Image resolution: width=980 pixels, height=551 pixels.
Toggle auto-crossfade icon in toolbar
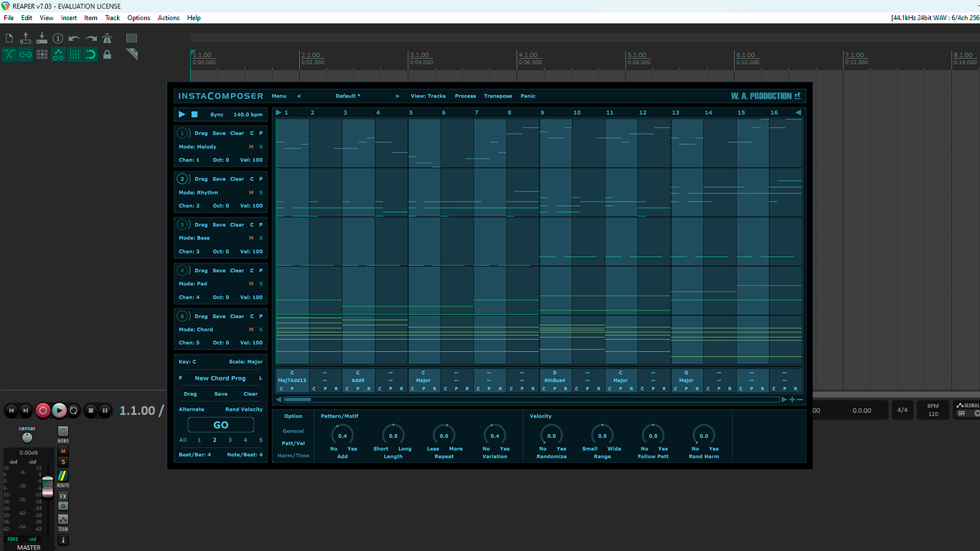[9, 55]
